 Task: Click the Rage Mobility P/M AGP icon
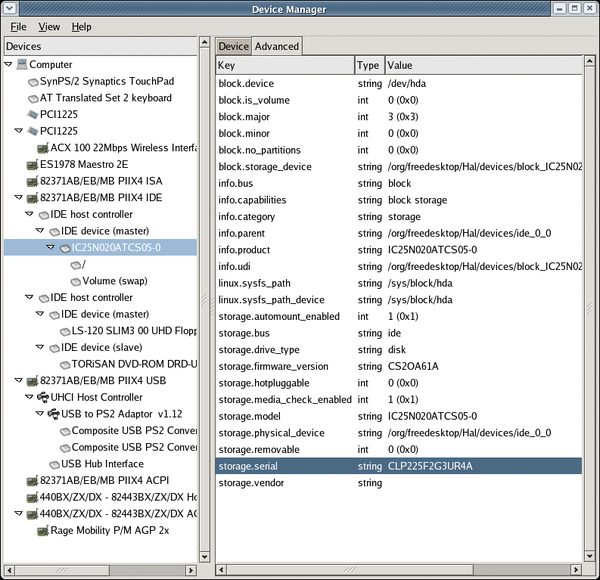point(43,530)
